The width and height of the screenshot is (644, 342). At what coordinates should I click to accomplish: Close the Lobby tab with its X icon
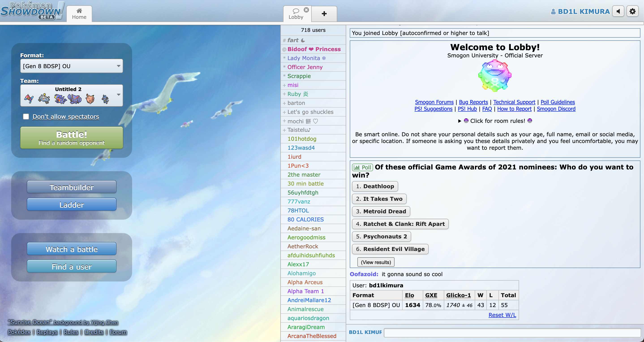[306, 10]
